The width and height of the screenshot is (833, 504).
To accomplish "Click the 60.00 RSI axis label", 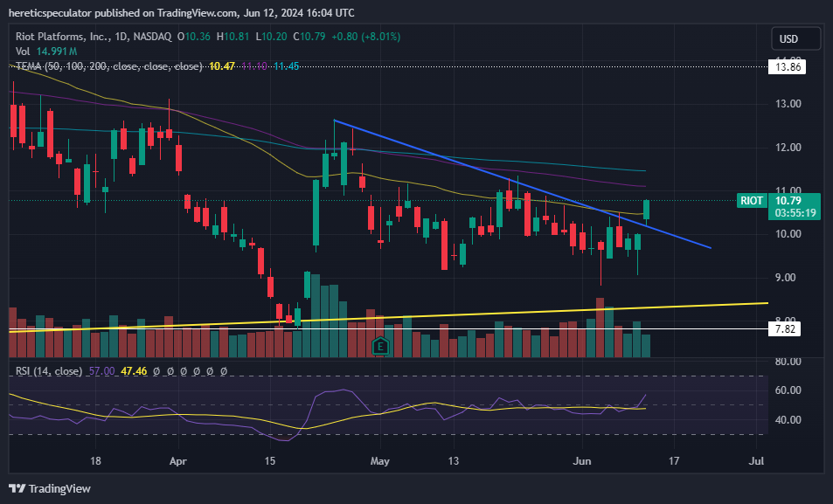I will pos(788,390).
